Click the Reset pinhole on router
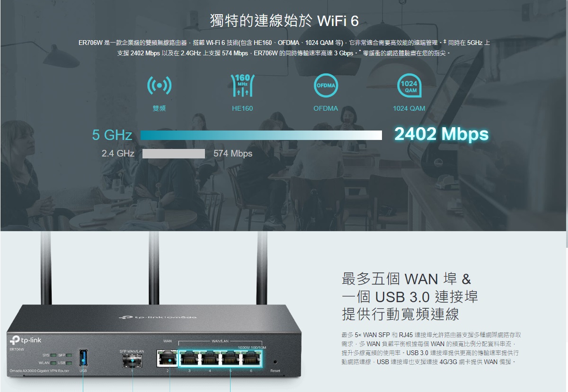568x392 pixels. pyautogui.click(x=275, y=361)
